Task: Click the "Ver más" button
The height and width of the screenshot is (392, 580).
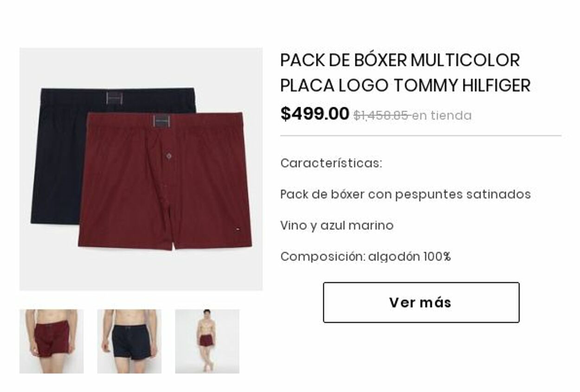Action: (x=421, y=302)
